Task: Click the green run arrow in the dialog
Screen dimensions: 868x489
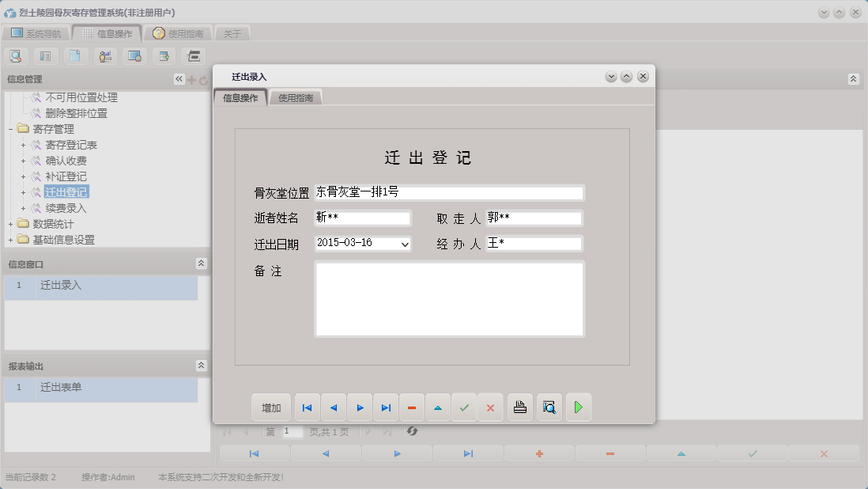Action: pyautogui.click(x=579, y=407)
